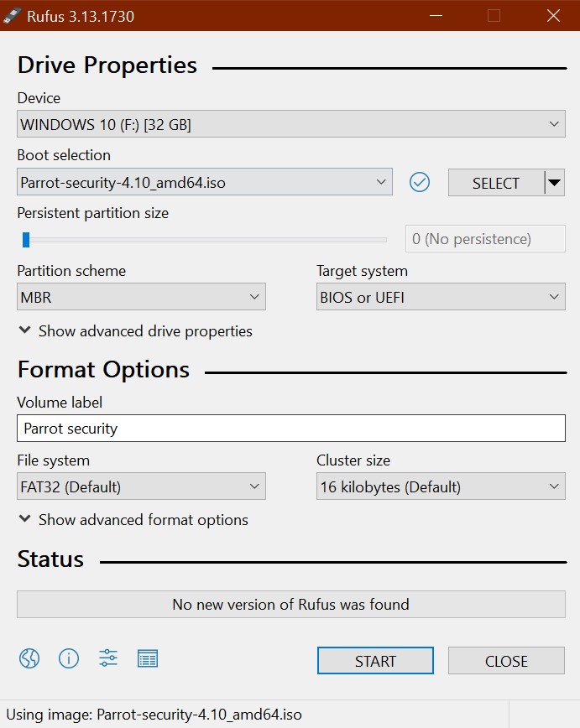Click the SELECT button
This screenshot has height=728, width=580.
point(496,183)
